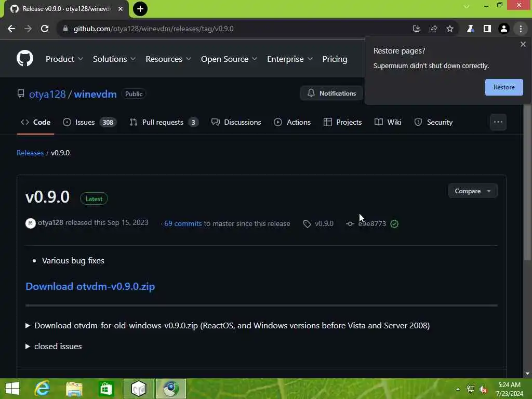Screen dimensions: 532x399
Task: Open File Explorer from taskbar
Action: coord(74,389)
